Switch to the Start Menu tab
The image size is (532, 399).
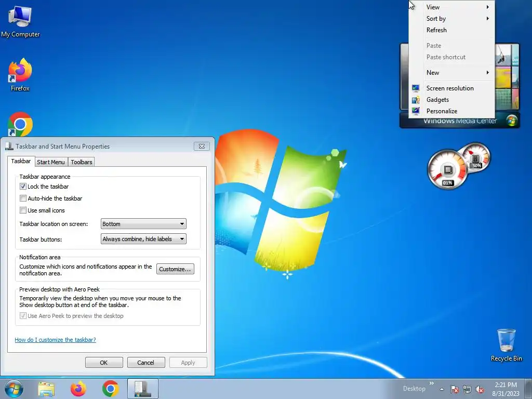pos(50,162)
